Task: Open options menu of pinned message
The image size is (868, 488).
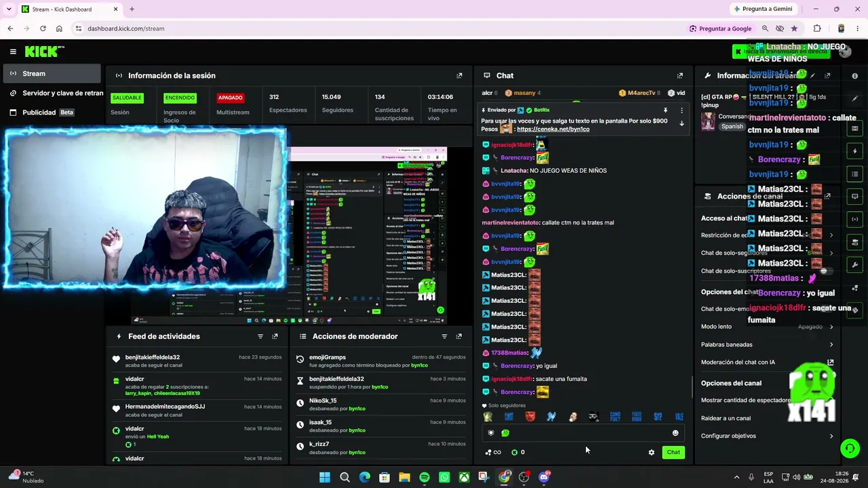Action: [x=682, y=110]
